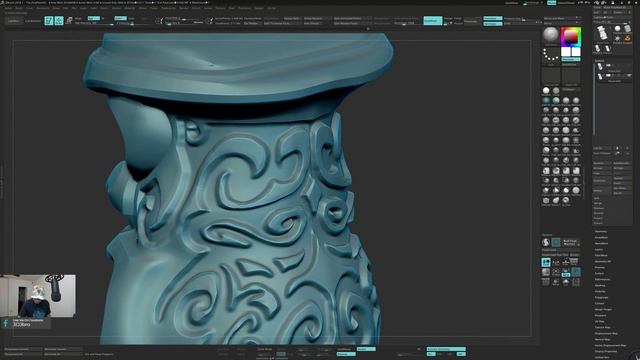Click the Clone tool button
This screenshot has height=360, width=640.
tap(598, 7)
